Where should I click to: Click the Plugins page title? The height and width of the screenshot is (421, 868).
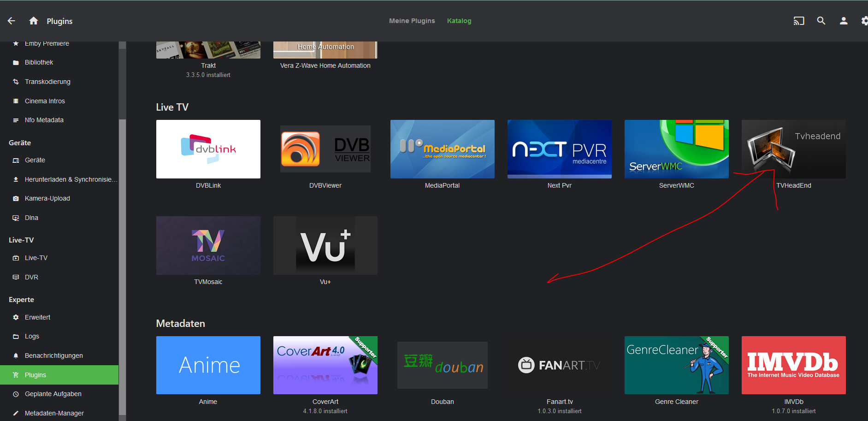(59, 21)
